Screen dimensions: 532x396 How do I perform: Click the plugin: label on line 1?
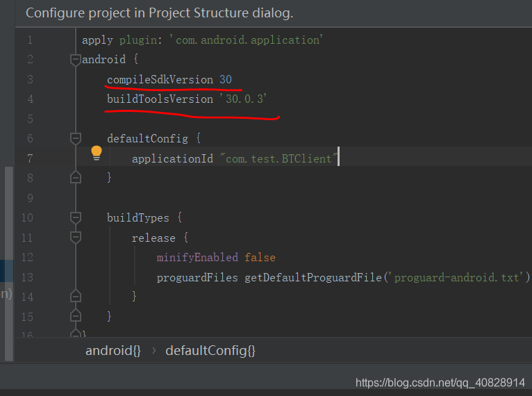pyautogui.click(x=141, y=40)
